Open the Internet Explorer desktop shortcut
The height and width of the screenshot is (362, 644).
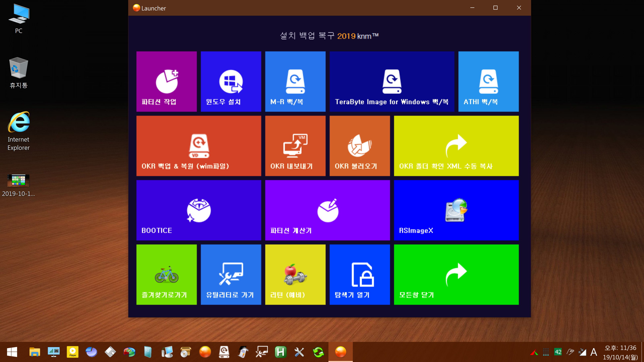click(x=19, y=131)
